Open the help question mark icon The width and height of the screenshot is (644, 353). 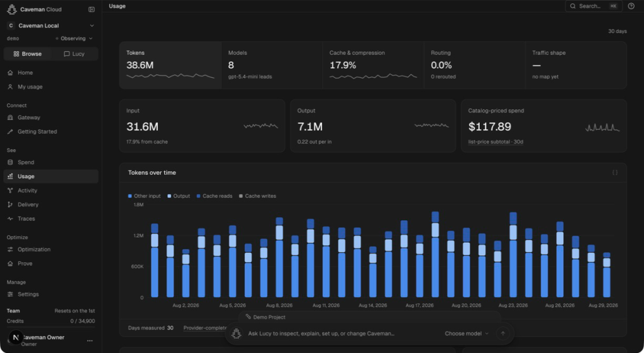(x=631, y=6)
